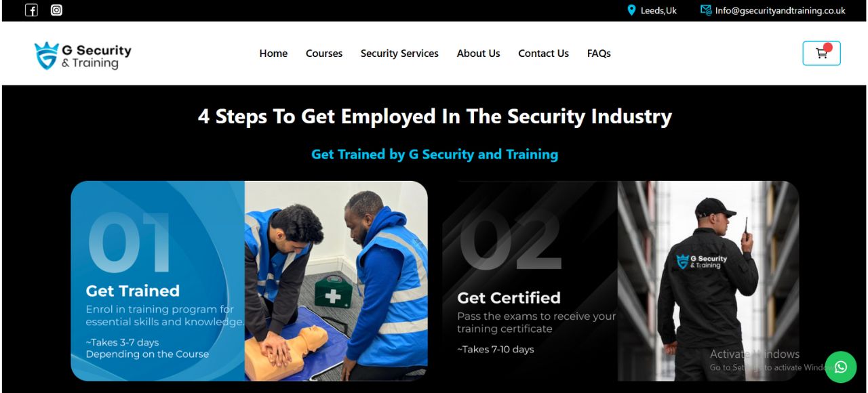The image size is (868, 393).
Task: Click the CPR training photo
Action: coord(336,281)
